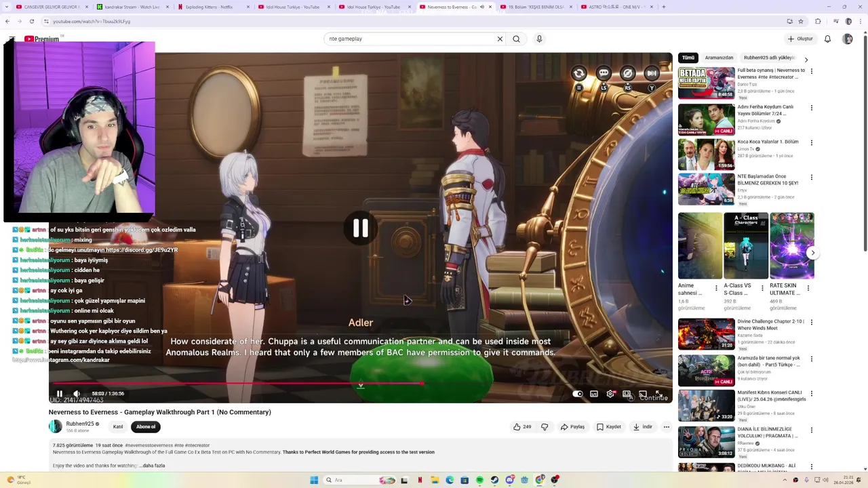Like the video with 249 likes
The image size is (868, 488).
pos(522,427)
